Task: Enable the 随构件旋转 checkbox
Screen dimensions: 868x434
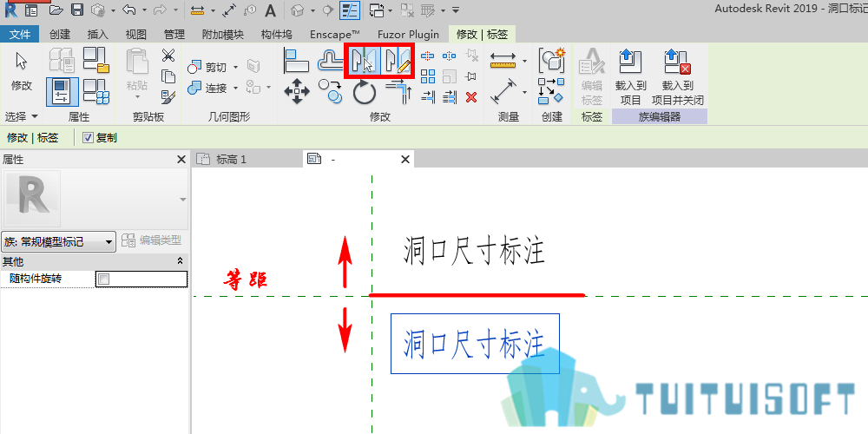Action: click(x=104, y=279)
